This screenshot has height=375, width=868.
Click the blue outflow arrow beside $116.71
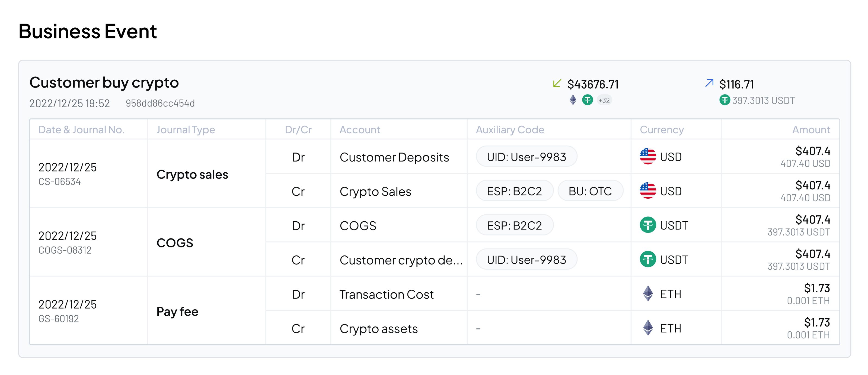709,83
